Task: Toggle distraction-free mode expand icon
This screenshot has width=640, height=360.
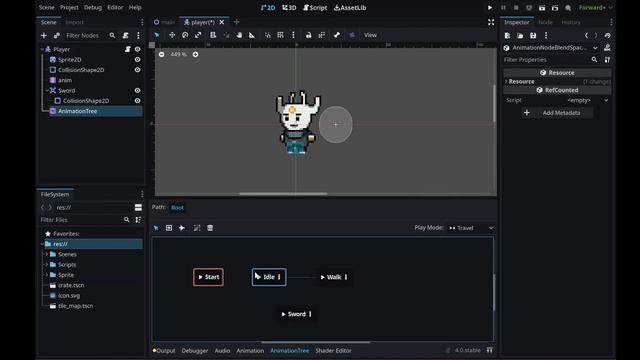Action: coord(491,22)
